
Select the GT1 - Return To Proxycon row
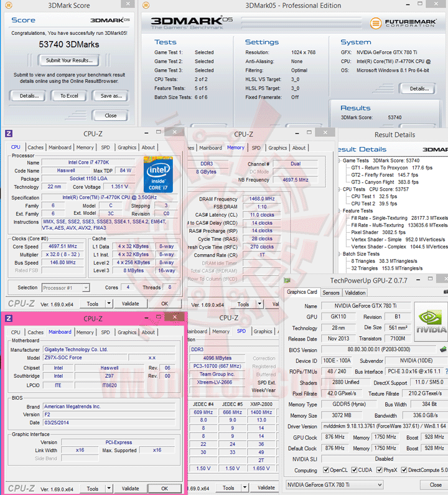pyautogui.click(x=391, y=167)
